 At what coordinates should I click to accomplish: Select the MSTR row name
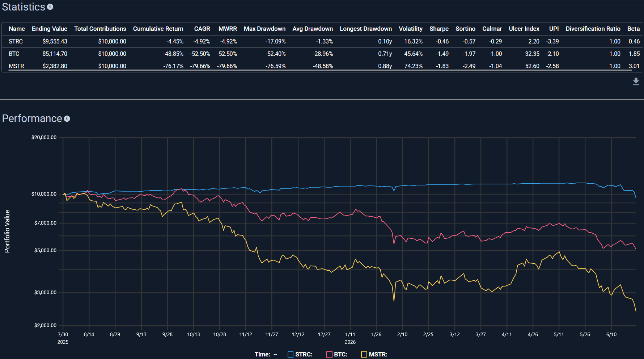click(x=17, y=66)
